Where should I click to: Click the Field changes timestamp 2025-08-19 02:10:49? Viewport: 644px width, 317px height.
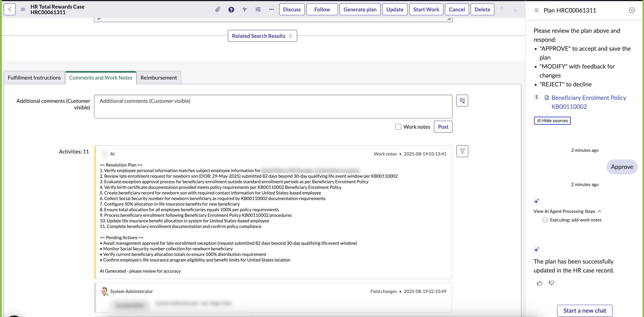pos(425,291)
